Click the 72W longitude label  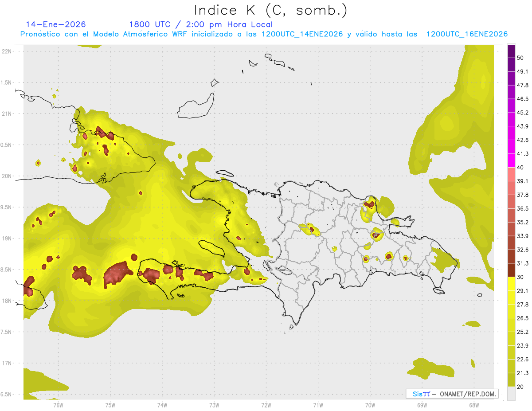pos(266,405)
